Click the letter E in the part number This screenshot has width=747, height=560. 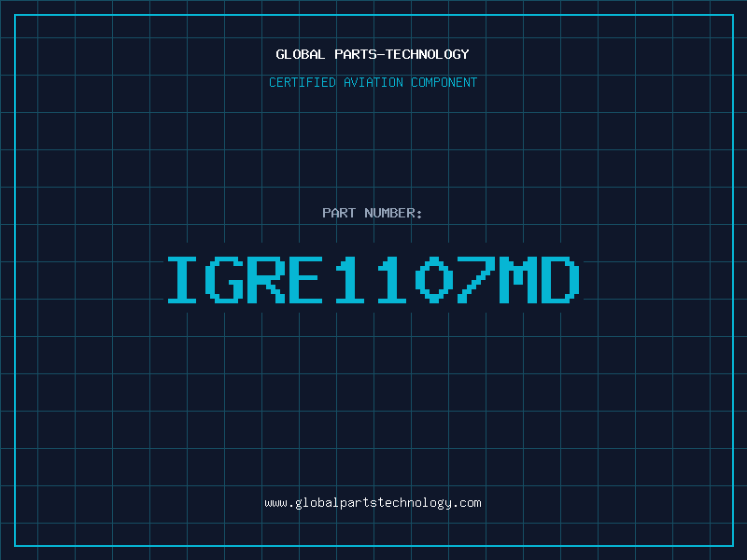point(310,280)
